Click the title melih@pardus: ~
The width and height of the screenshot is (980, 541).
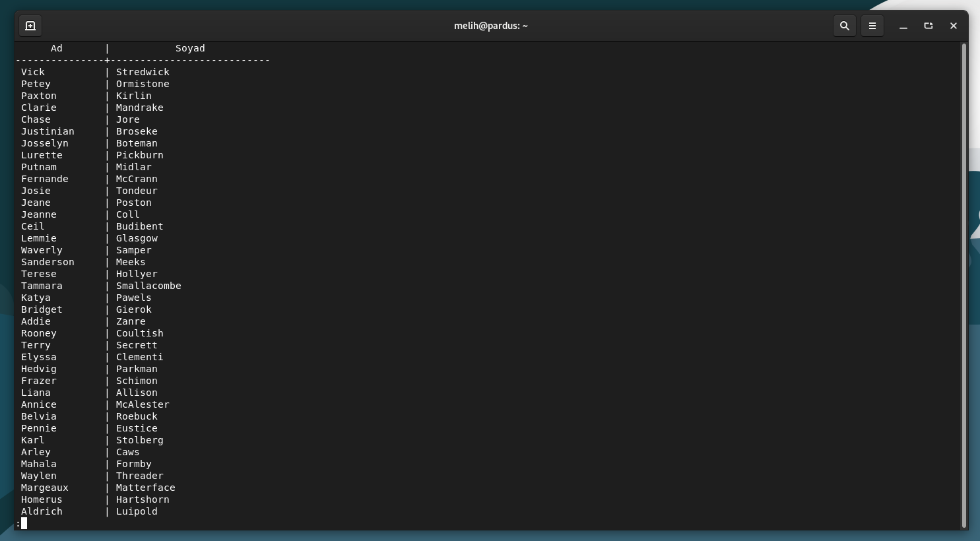pos(491,26)
